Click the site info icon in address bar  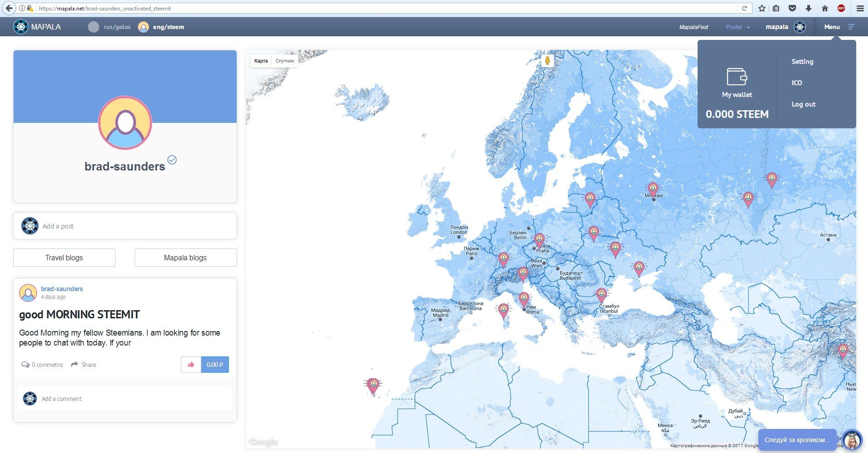(x=22, y=8)
